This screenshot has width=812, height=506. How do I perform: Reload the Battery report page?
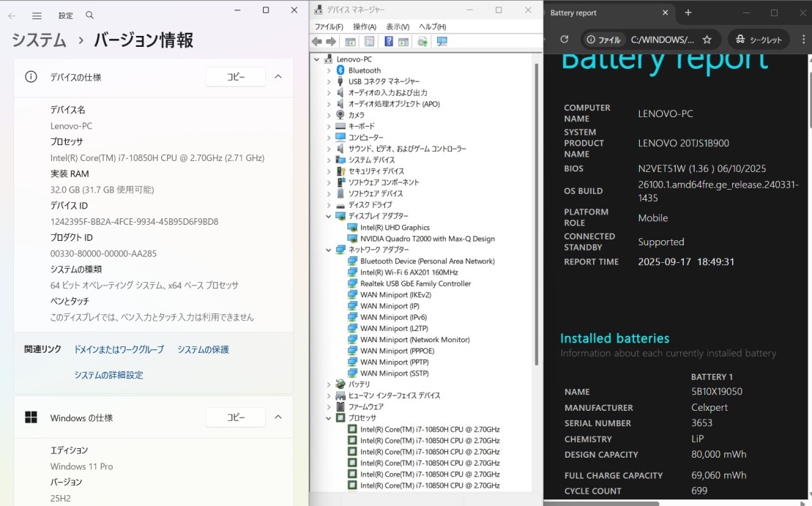click(564, 40)
